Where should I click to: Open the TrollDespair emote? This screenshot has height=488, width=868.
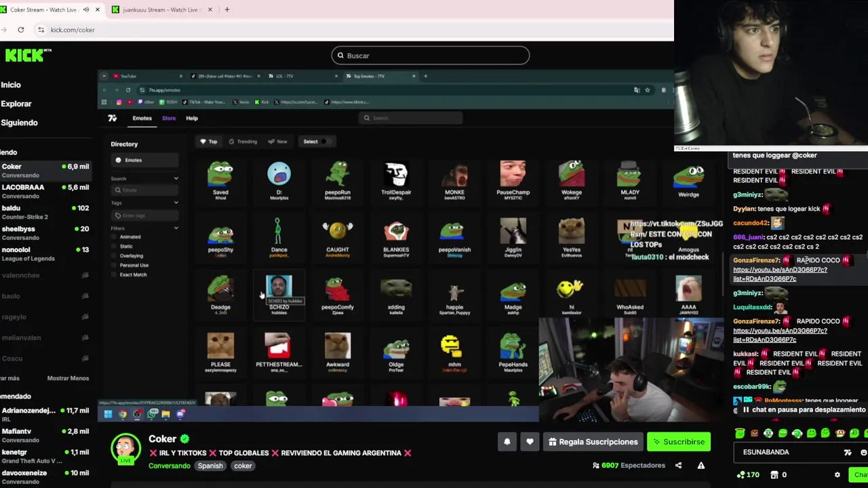(x=396, y=180)
